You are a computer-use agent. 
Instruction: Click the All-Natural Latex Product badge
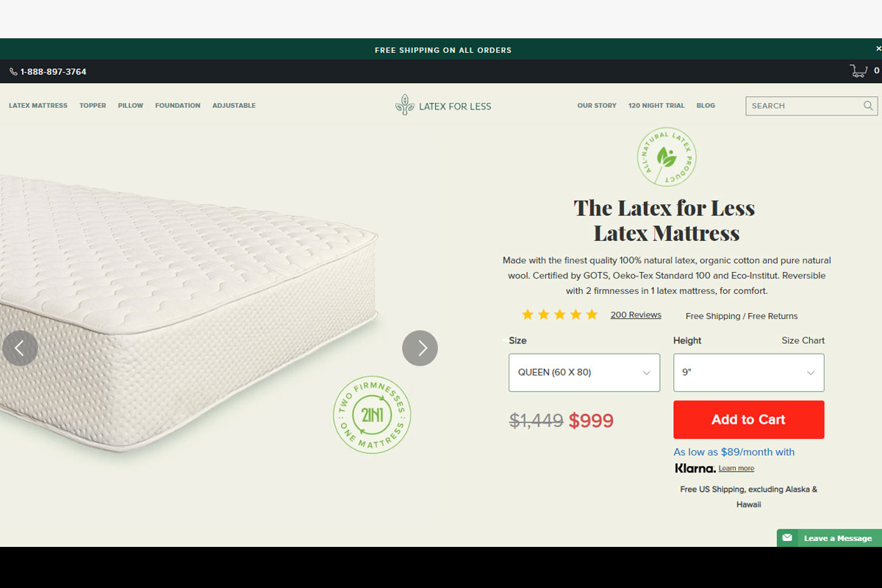pos(666,157)
